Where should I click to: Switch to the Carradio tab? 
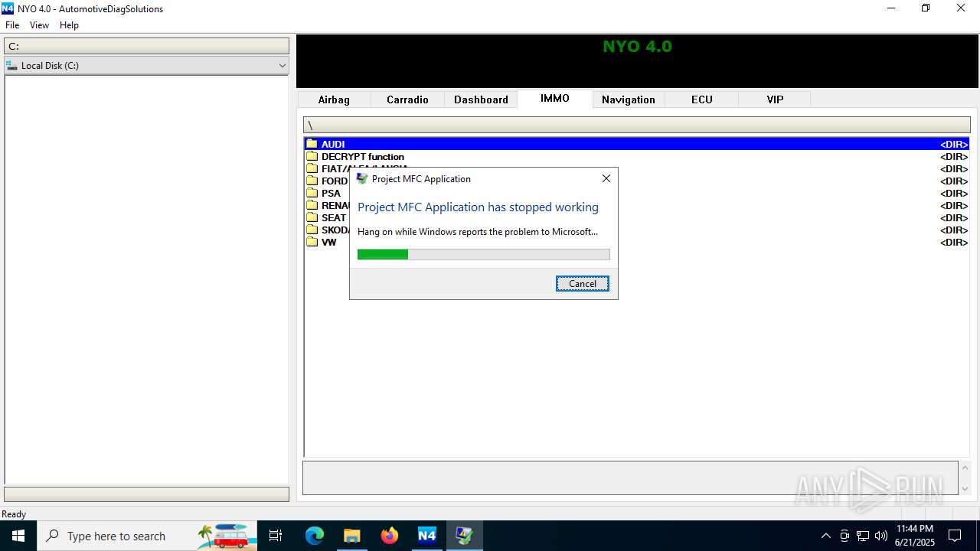[407, 99]
